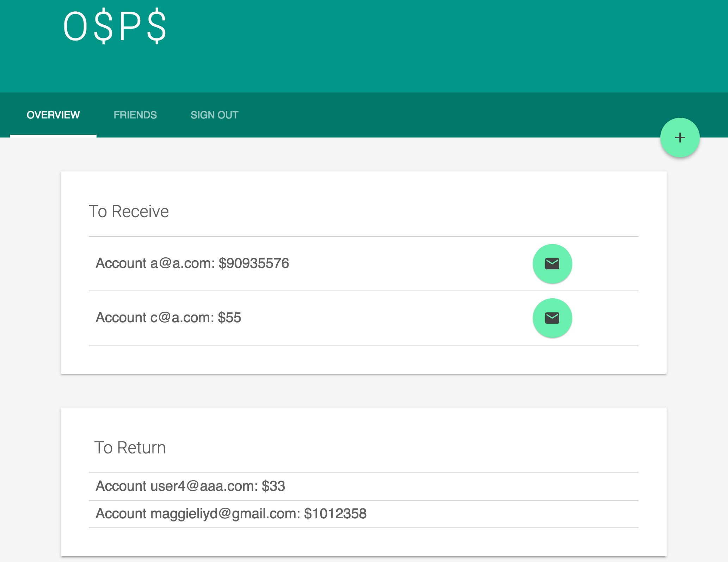Viewport: 728px width, 562px height.
Task: Switch to the Overview tab
Action: coord(53,115)
